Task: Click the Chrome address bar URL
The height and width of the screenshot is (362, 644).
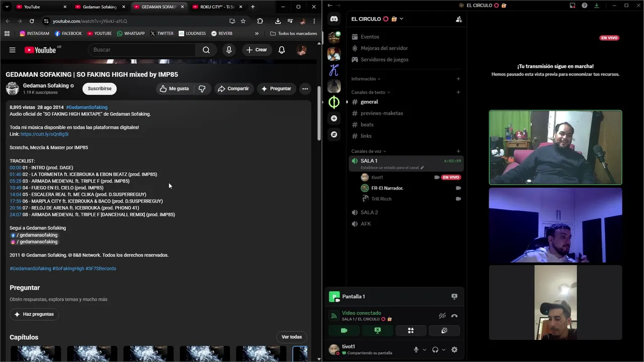Action: click(x=90, y=21)
